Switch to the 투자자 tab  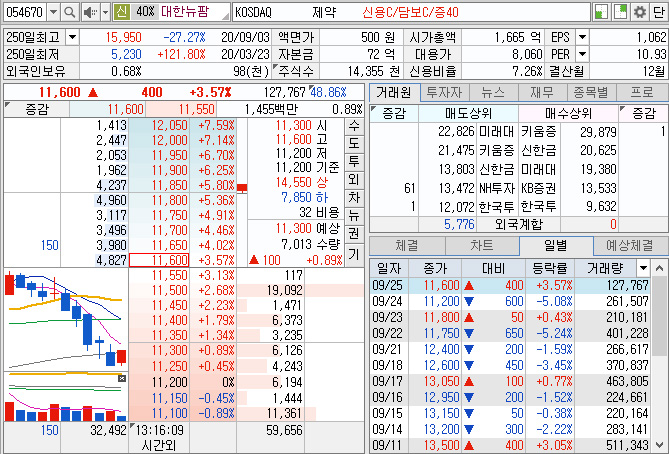pos(445,93)
